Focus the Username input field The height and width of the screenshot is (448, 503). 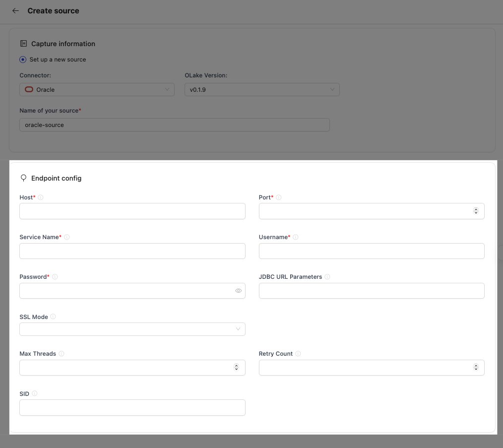click(x=372, y=251)
